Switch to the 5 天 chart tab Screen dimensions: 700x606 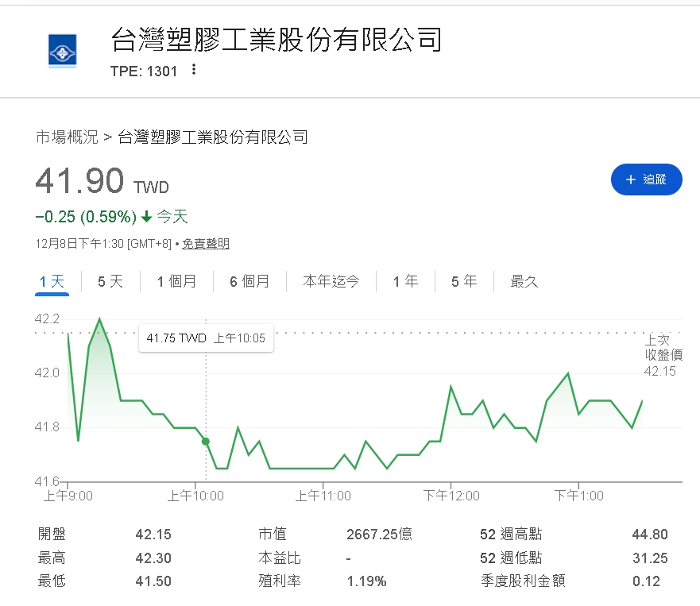pyautogui.click(x=110, y=281)
